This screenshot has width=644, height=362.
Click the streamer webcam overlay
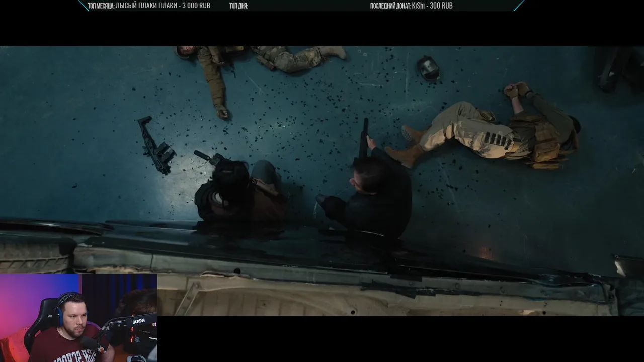tap(78, 318)
